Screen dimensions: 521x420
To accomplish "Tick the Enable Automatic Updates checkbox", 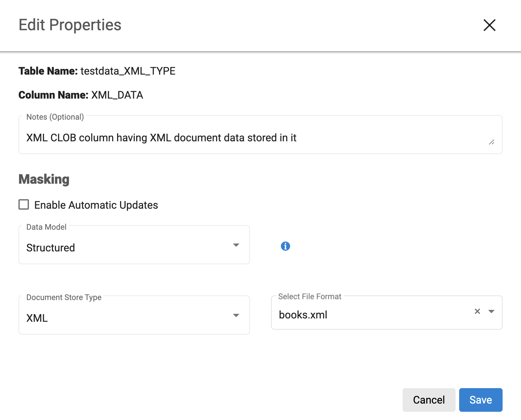I will [24, 204].
